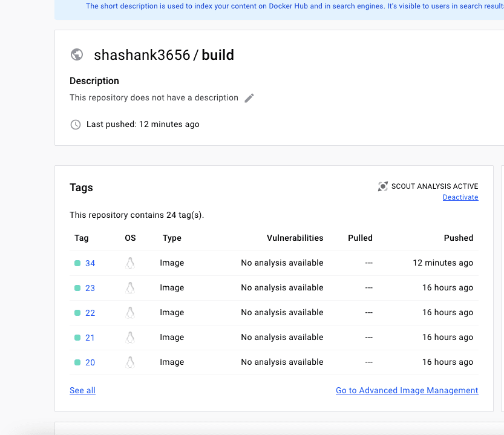
Task: Click the Linux penguin icon for tag 34
Action: [130, 263]
